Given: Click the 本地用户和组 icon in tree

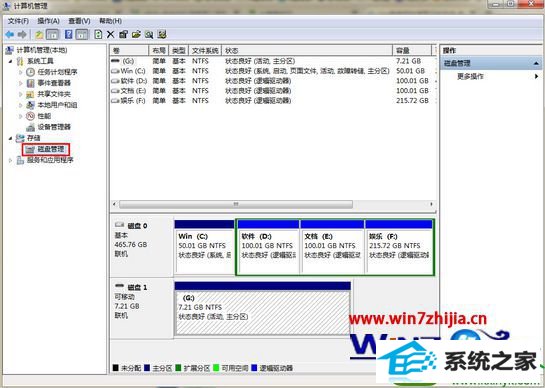Looking at the screenshot, I should tap(31, 105).
